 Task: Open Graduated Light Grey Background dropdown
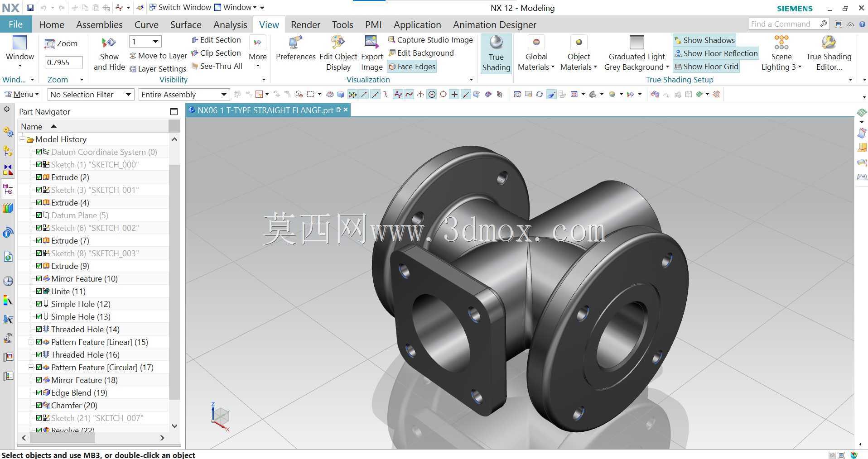637,53
